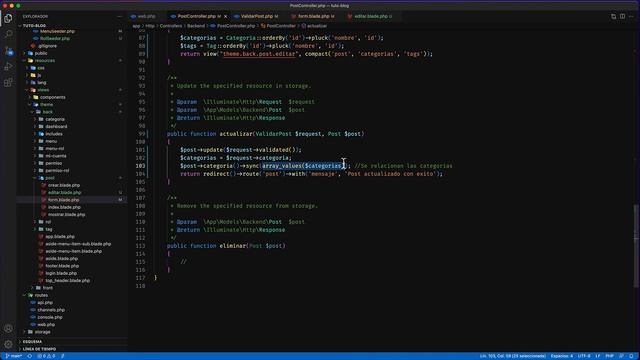Open app.blade.php in the explorer
The height and width of the screenshot is (360, 640).
coord(60,237)
